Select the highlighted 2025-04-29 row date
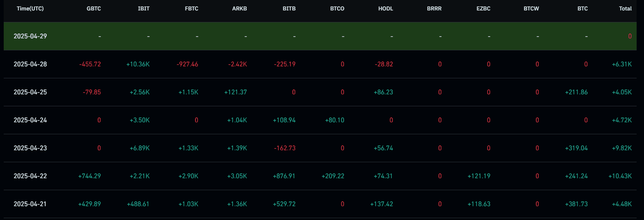Image resolution: width=644 pixels, height=220 pixels. tap(30, 36)
